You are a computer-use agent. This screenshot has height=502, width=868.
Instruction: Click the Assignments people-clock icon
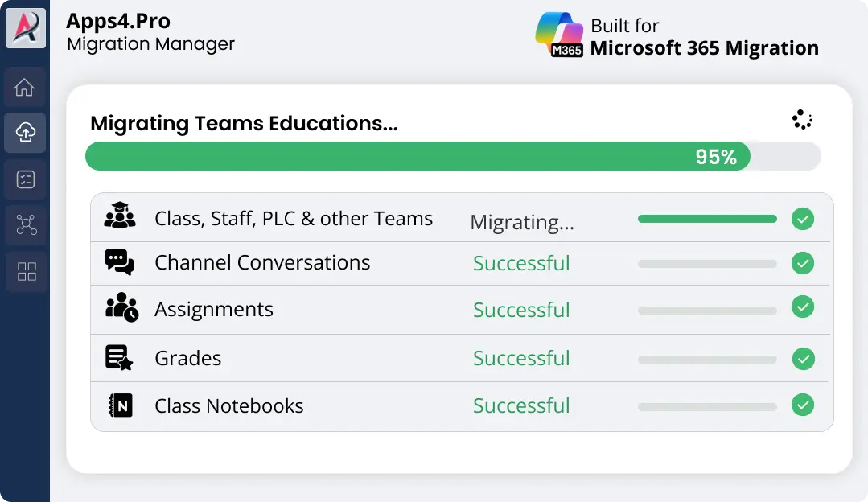[x=121, y=307]
